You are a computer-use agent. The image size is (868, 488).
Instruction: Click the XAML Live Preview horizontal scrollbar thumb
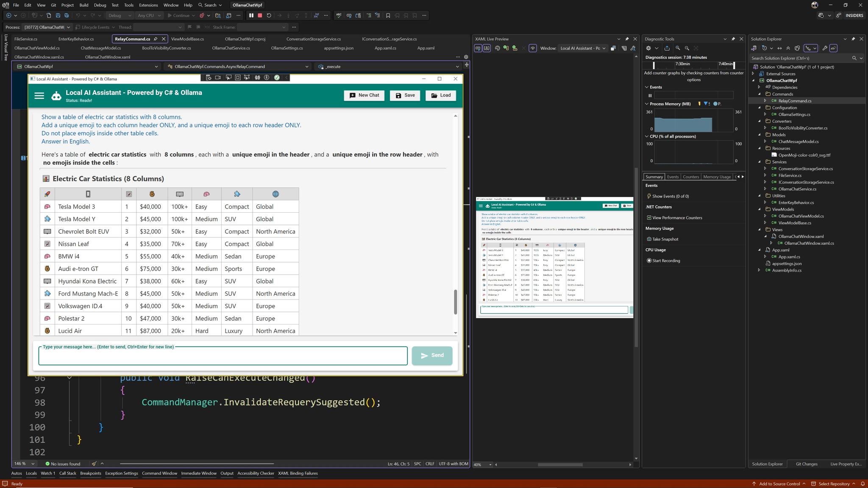tap(560, 465)
